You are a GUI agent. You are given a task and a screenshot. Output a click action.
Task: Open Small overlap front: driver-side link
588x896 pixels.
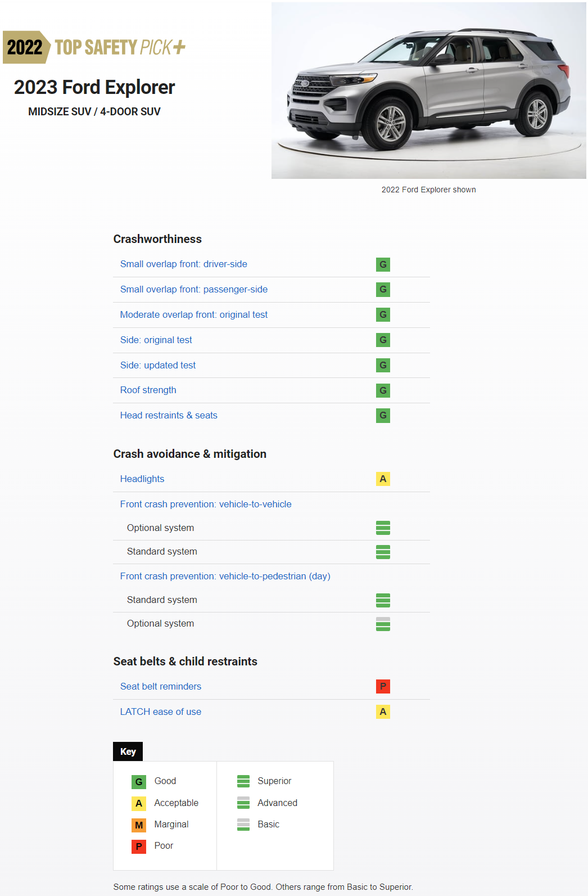183,264
